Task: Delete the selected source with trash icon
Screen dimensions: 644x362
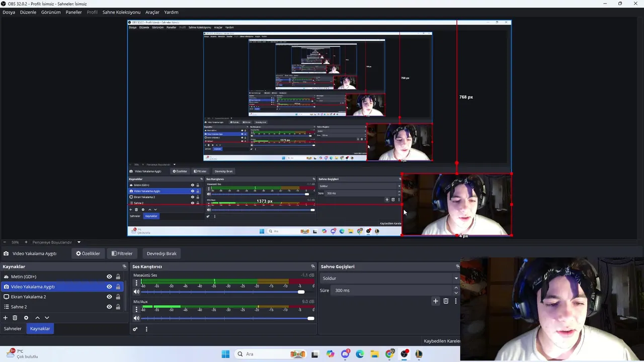Action: point(15,318)
